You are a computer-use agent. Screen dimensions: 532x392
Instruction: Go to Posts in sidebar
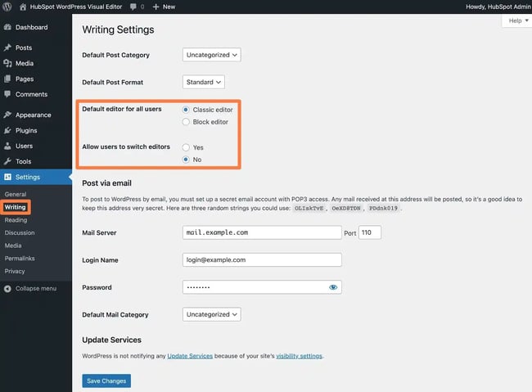point(24,47)
